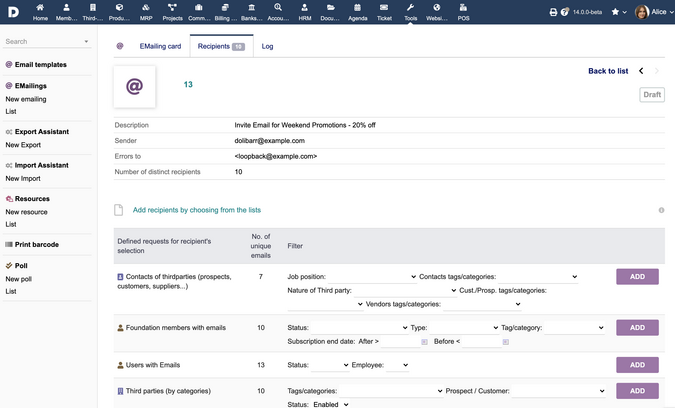Add Users with Emails recipients
Image resolution: width=675 pixels, height=408 pixels.
637,365
